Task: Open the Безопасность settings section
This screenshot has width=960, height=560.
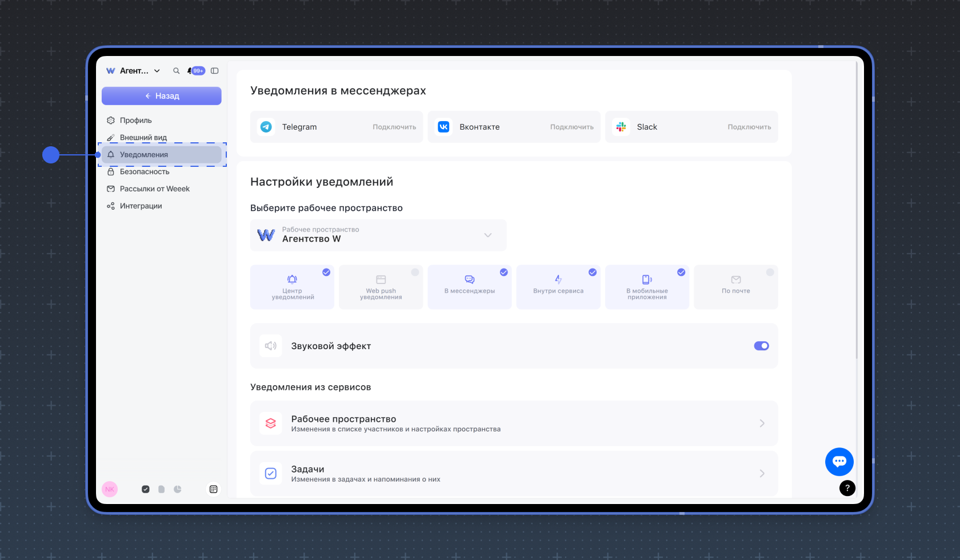Action: pyautogui.click(x=145, y=171)
